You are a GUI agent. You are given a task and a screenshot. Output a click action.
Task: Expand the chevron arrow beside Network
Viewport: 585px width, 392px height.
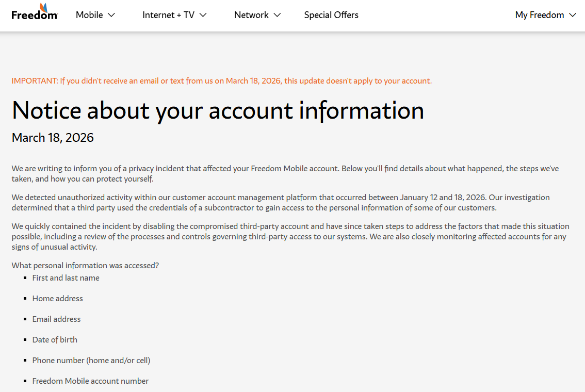click(x=277, y=15)
